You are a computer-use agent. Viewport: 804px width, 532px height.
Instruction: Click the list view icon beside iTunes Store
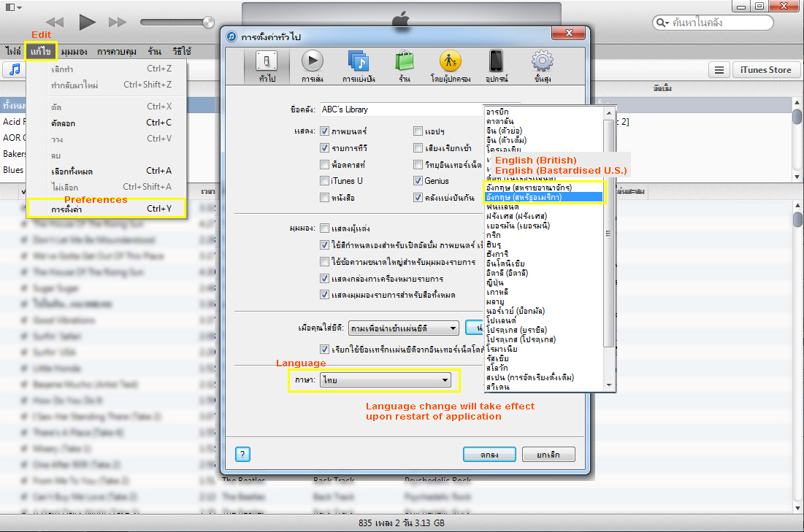click(719, 70)
